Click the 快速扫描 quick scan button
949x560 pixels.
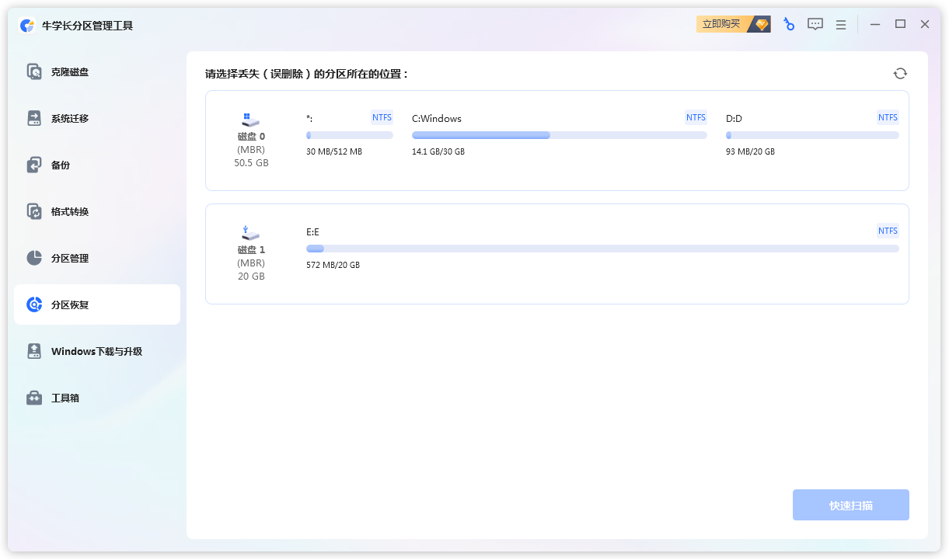(850, 506)
